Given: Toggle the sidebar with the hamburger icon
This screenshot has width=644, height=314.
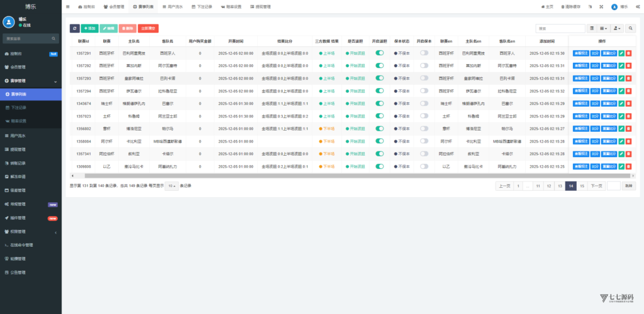Looking at the screenshot, I should pos(68,7).
